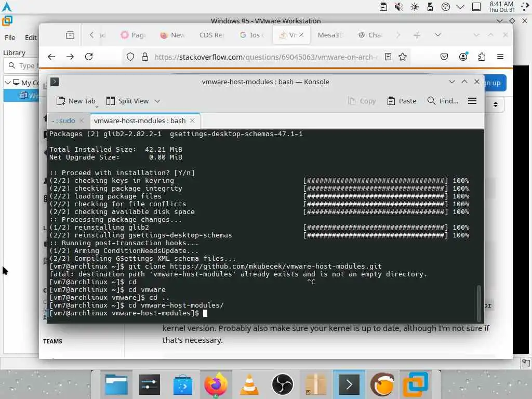Close the active Vm Firefox tab

pos(301,35)
